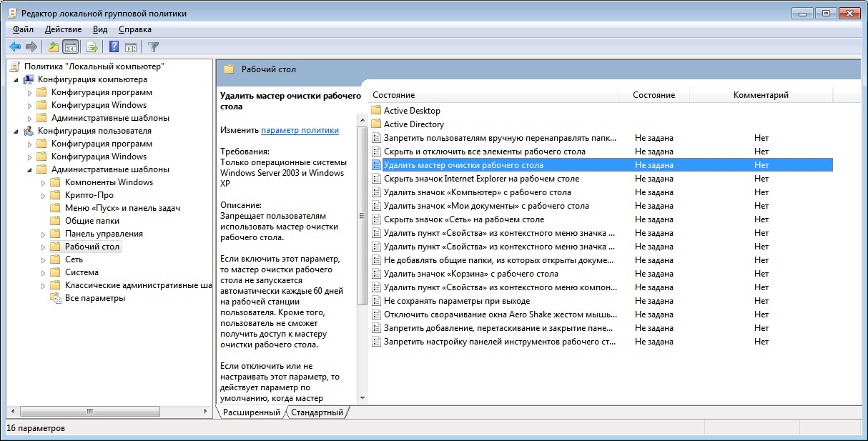
Task: Expand the Система folder arrow
Action: click(44, 272)
